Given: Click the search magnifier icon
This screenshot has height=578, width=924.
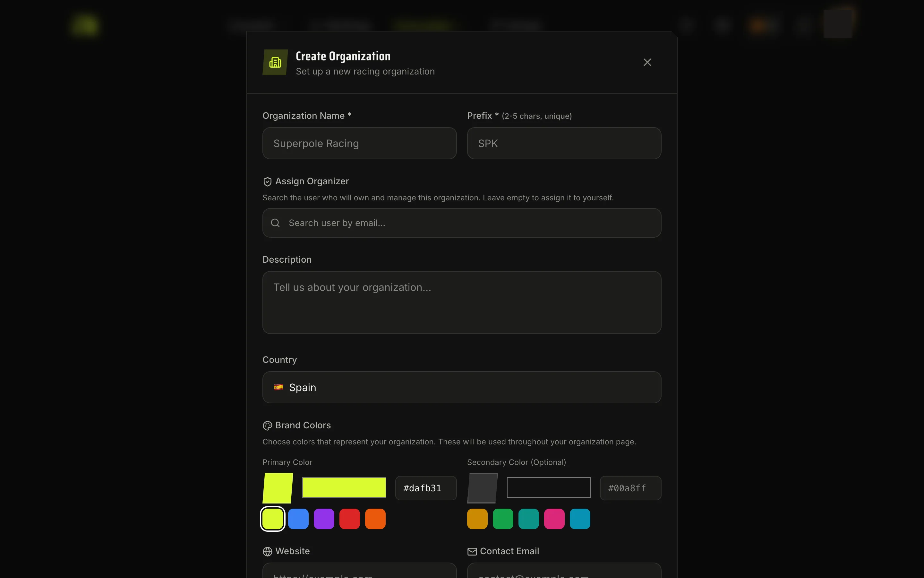Looking at the screenshot, I should tap(275, 223).
